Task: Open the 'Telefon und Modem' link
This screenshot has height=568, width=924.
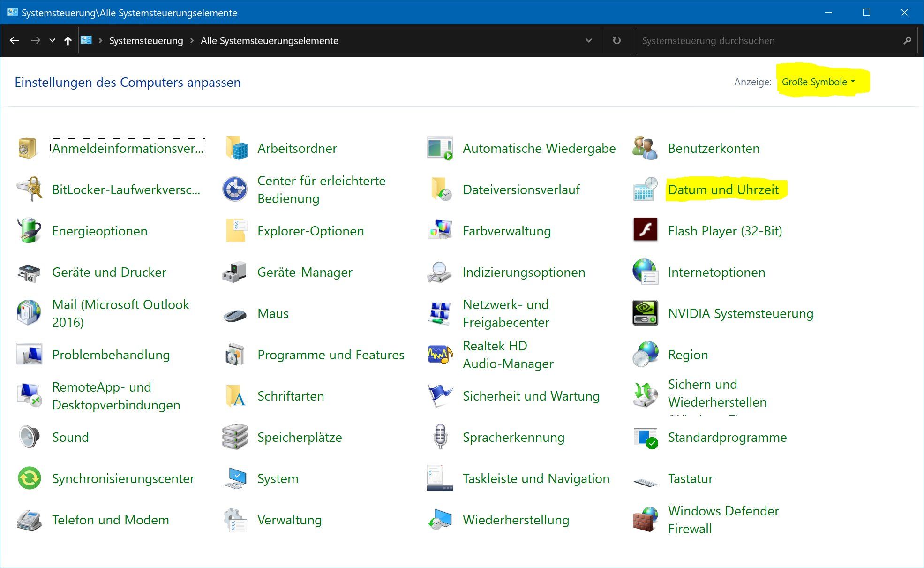Action: pyautogui.click(x=110, y=520)
